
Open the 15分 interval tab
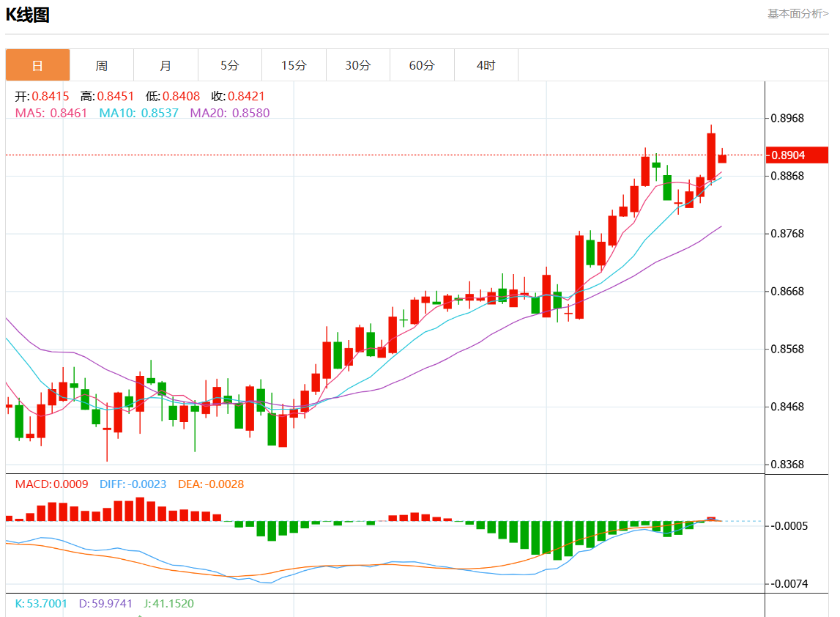coord(294,65)
